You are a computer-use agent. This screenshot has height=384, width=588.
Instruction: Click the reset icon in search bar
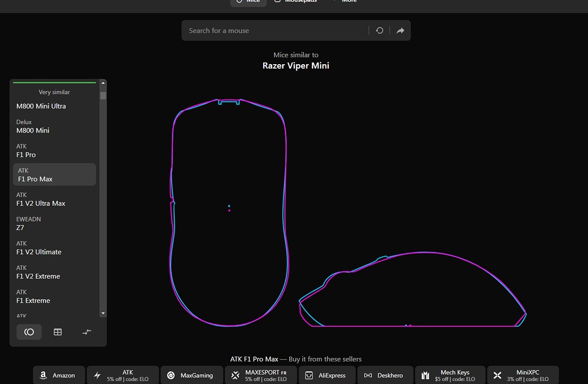tap(379, 30)
